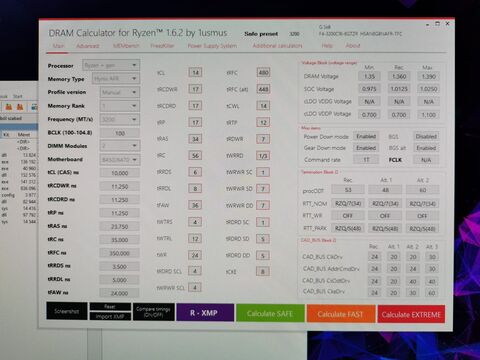The height and width of the screenshot is (360, 480).
Task: Click the Reset button
Action: 110,307
